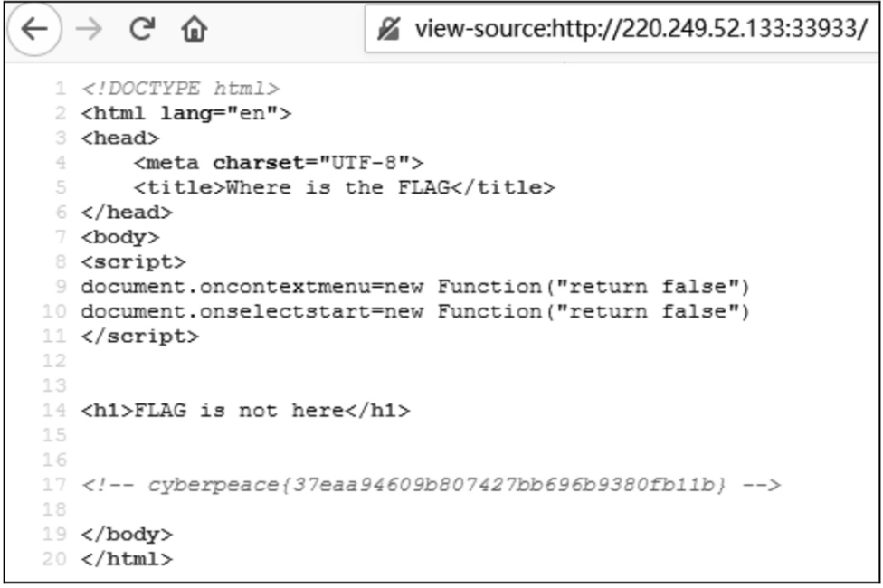
Task: Click the document.oncontextmenu script line
Action: (415, 287)
